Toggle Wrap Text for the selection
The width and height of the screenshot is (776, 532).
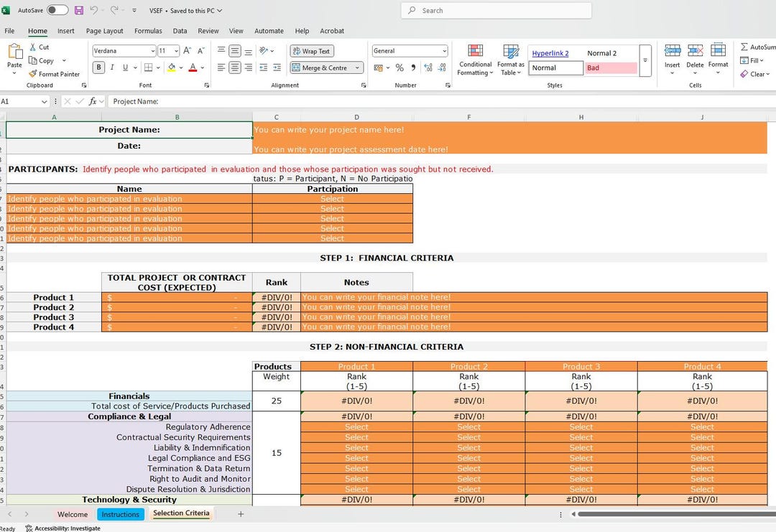click(x=311, y=51)
